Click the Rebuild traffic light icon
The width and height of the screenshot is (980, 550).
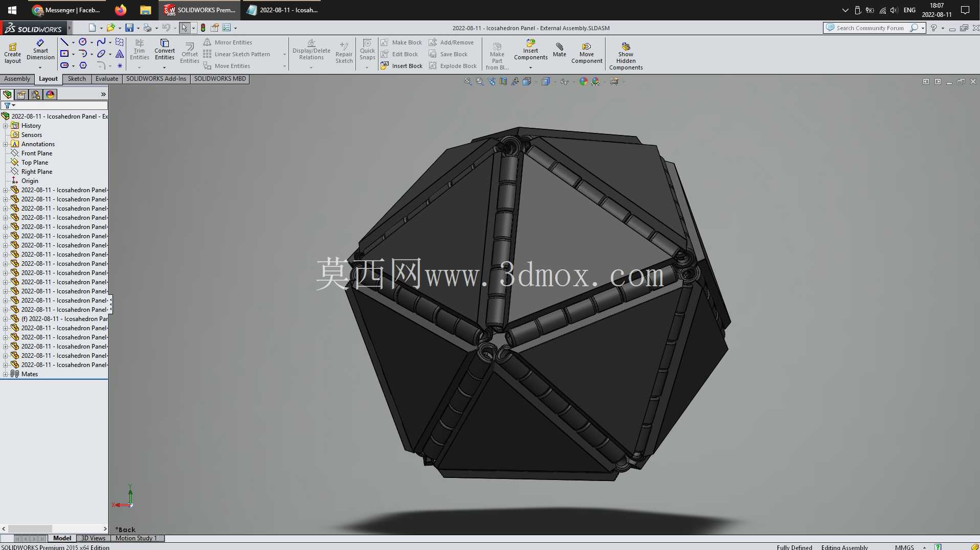click(203, 28)
